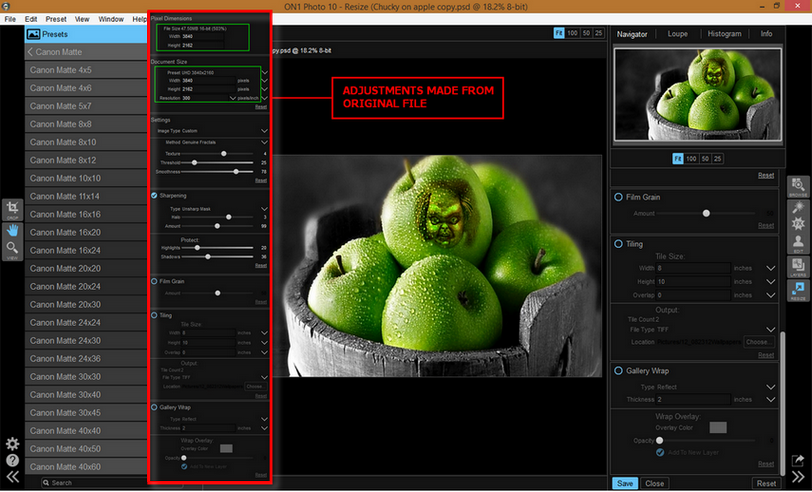Image resolution: width=812 pixels, height=492 pixels.
Task: Open Thickness inches dropdown in right panel
Action: 771,399
